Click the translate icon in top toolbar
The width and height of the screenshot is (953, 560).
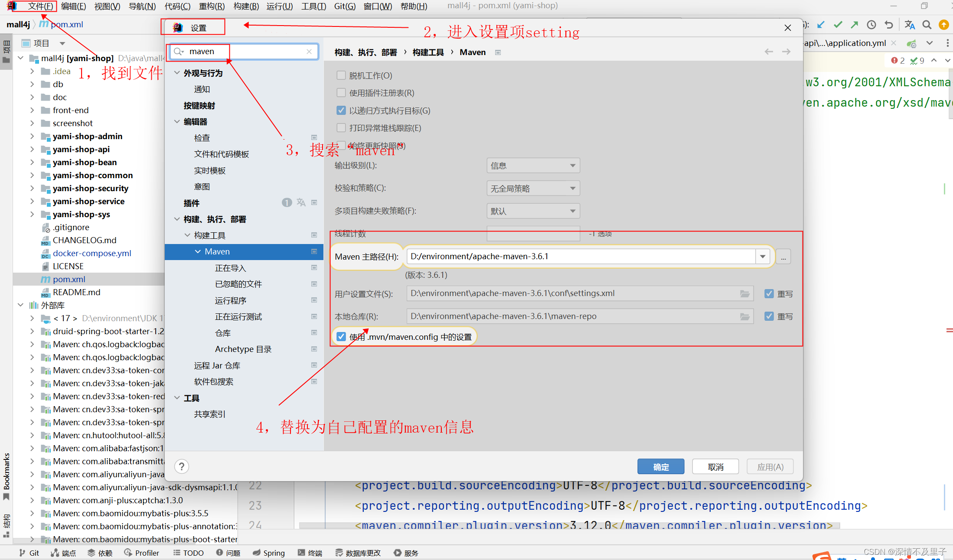coord(910,25)
